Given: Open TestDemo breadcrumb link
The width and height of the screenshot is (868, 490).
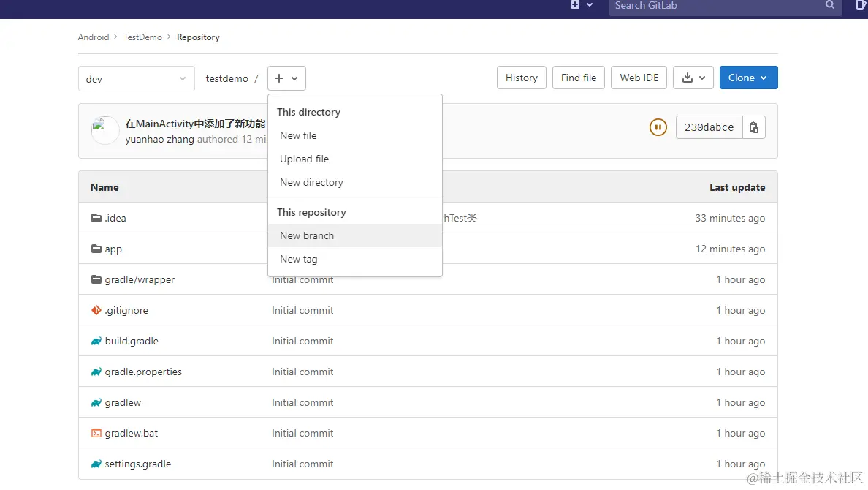Looking at the screenshot, I should [x=142, y=37].
